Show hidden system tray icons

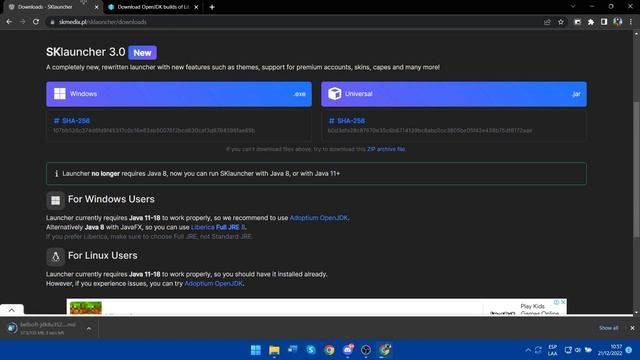(528, 350)
